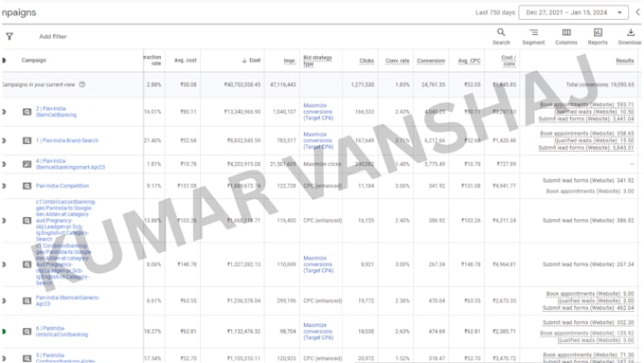Viewport: 644px width, 363px height.
Task: Click Submit lead forms (Website): 5,843.51 result
Action: point(586,148)
